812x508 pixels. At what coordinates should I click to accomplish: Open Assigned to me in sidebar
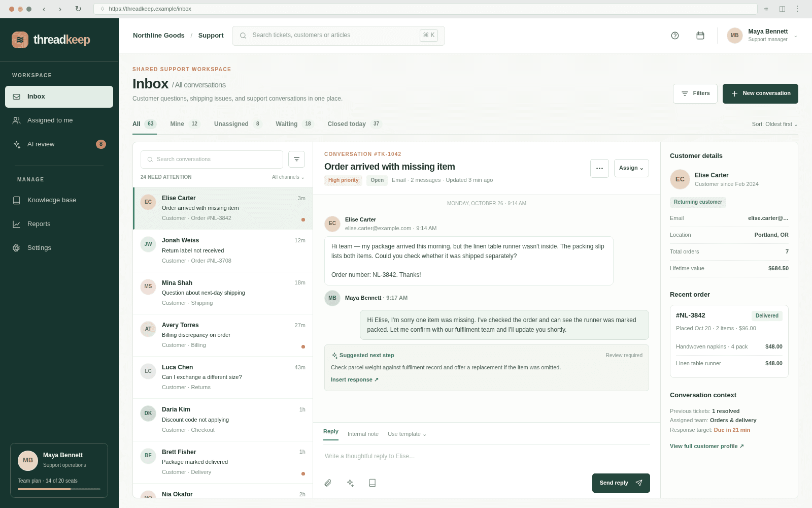[59, 120]
